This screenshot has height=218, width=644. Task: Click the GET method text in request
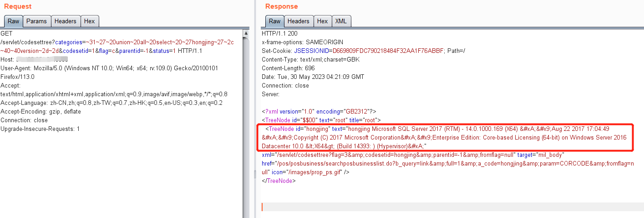[6, 34]
